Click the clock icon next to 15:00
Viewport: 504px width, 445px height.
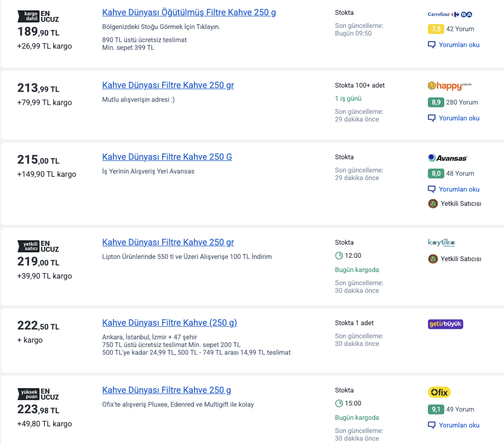click(x=339, y=403)
